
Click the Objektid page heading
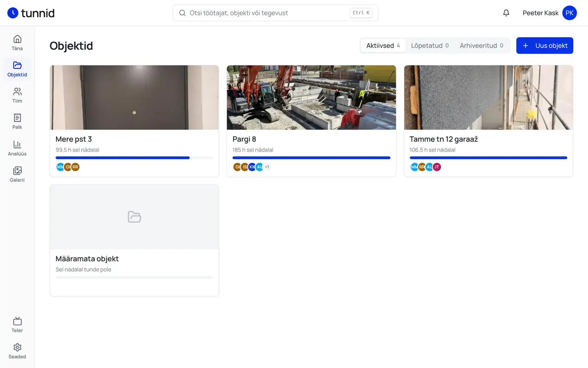tap(71, 46)
